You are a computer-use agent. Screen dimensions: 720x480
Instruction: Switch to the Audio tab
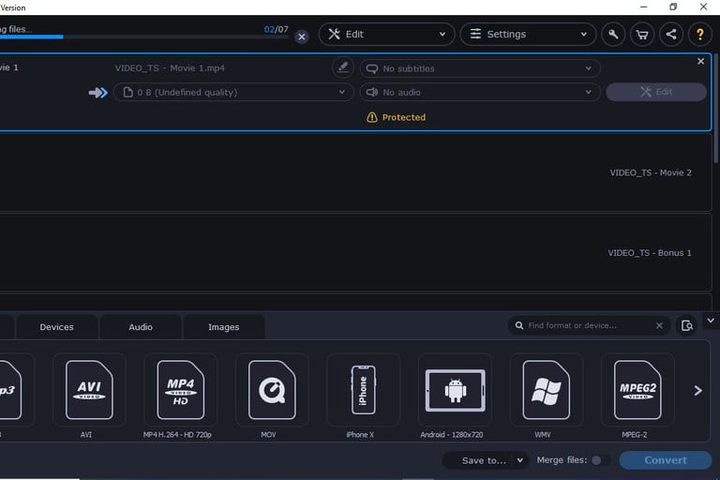pyautogui.click(x=140, y=327)
